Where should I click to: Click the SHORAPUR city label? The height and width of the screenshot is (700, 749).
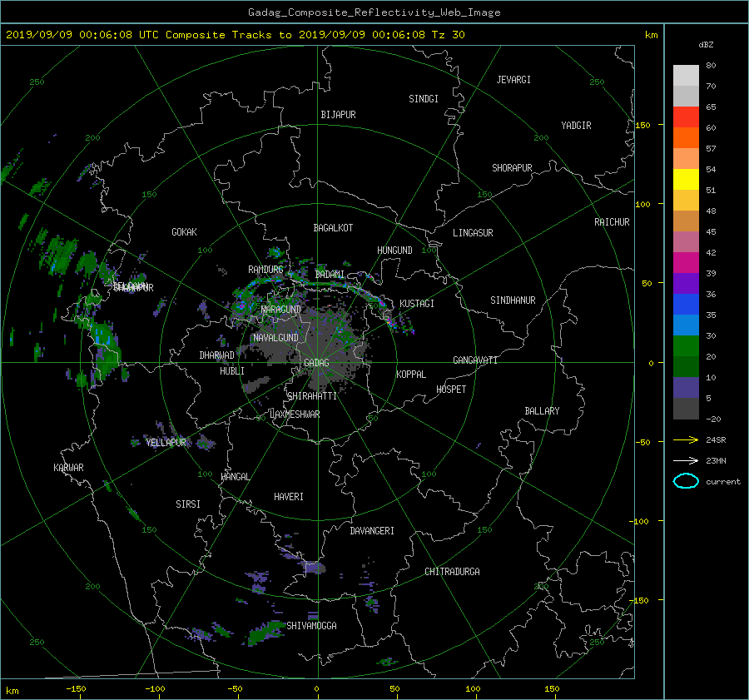(512, 168)
